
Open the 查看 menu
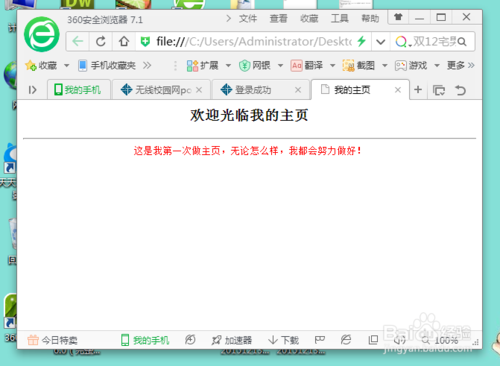278,19
